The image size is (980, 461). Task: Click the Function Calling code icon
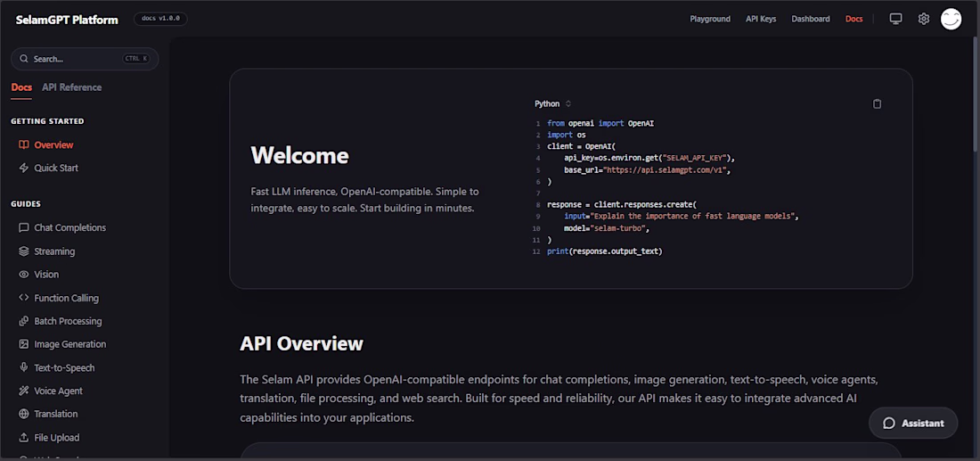point(24,298)
